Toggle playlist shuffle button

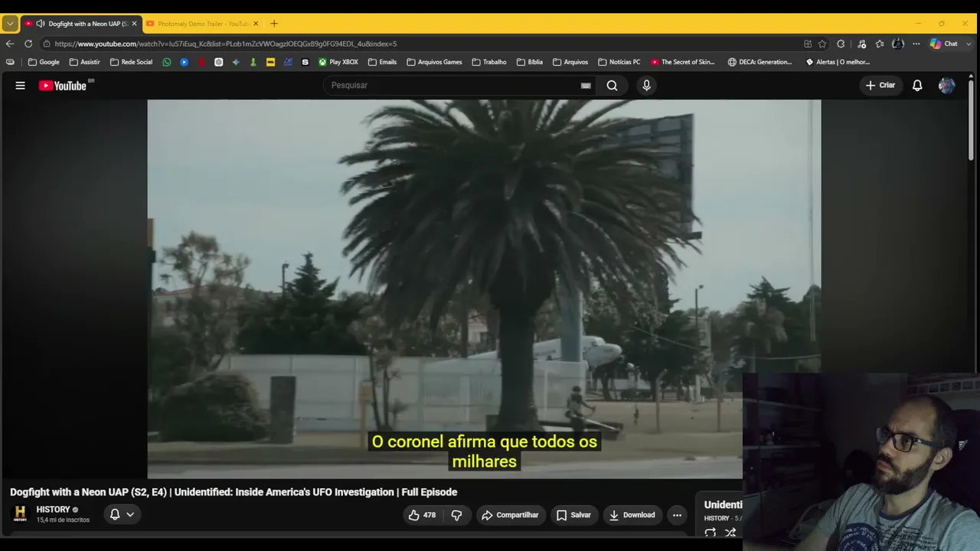730,533
